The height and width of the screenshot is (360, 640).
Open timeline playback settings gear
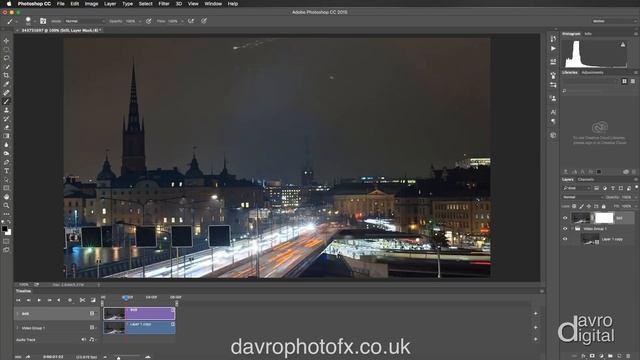click(70, 300)
